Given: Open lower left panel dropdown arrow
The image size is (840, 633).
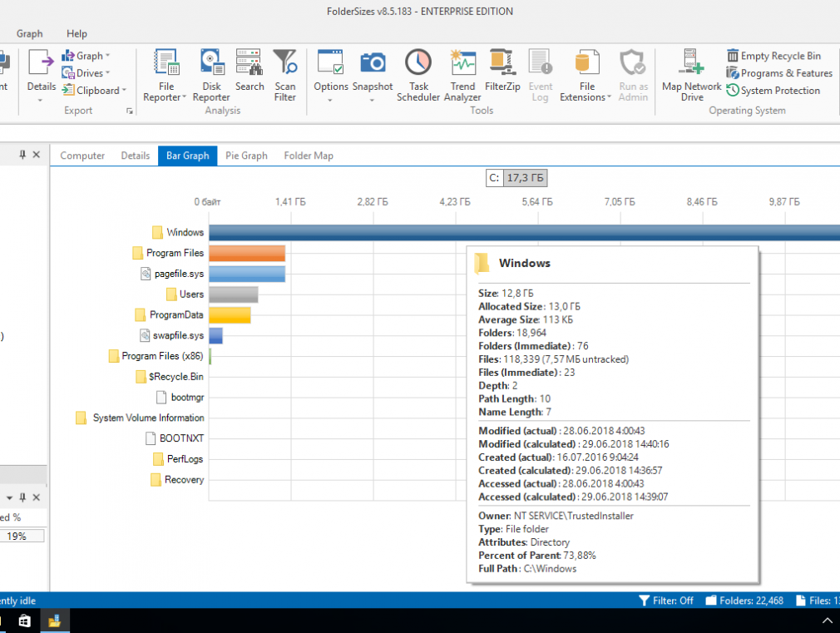Looking at the screenshot, I should tap(9, 498).
